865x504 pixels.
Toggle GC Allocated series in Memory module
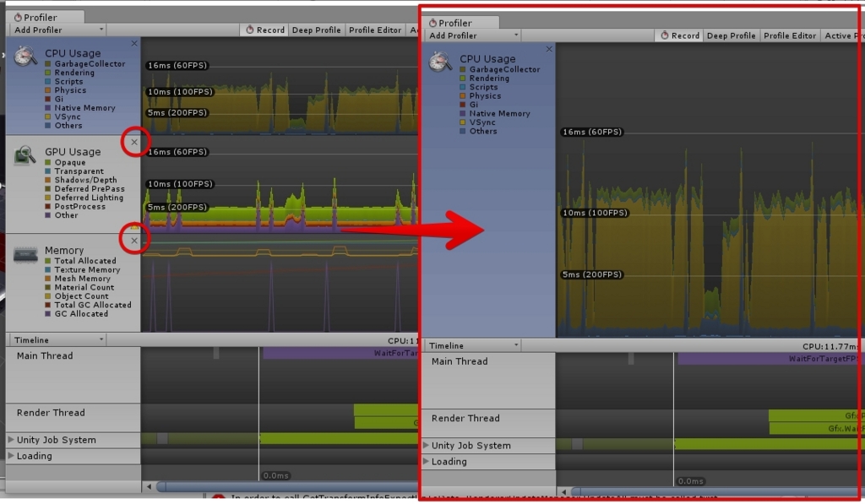tap(48, 314)
